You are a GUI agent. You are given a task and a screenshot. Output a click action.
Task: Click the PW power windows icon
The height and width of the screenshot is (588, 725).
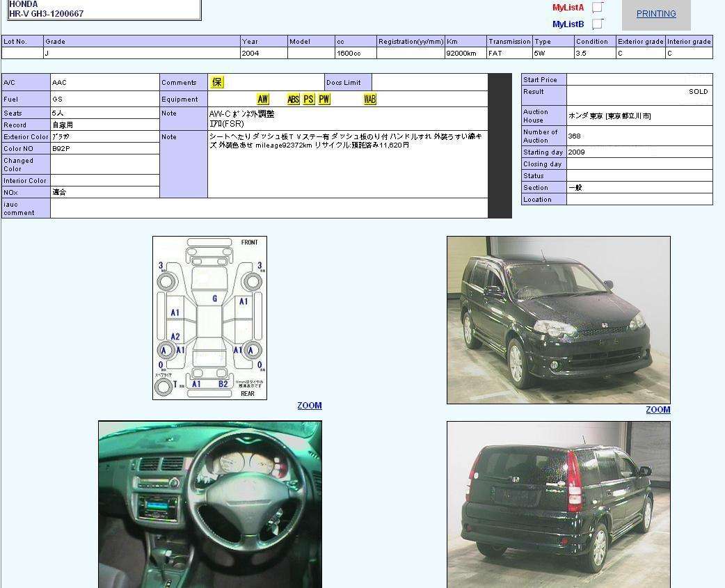click(x=324, y=100)
